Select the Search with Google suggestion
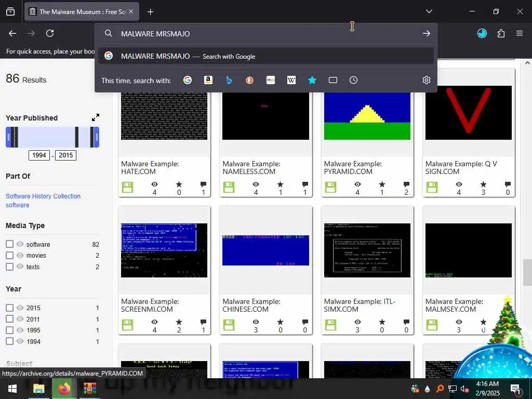 pyautogui.click(x=265, y=56)
